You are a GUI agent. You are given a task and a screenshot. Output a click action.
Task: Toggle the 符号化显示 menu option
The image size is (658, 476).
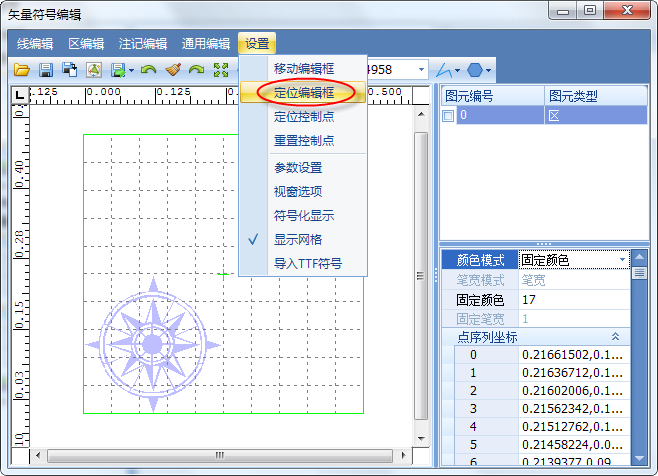[303, 215]
